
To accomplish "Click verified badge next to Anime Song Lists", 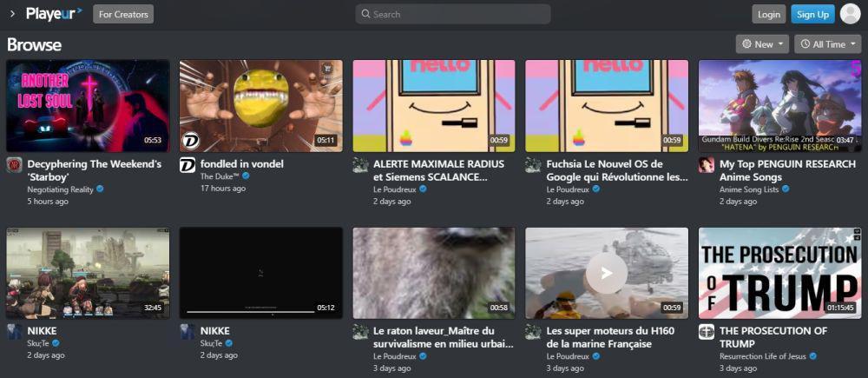I will (786, 189).
